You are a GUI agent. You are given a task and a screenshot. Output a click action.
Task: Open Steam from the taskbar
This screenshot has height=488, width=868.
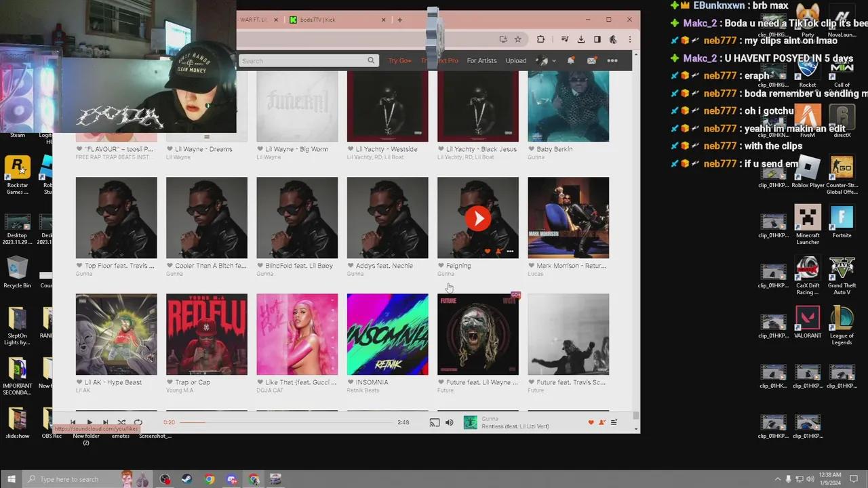(x=187, y=479)
